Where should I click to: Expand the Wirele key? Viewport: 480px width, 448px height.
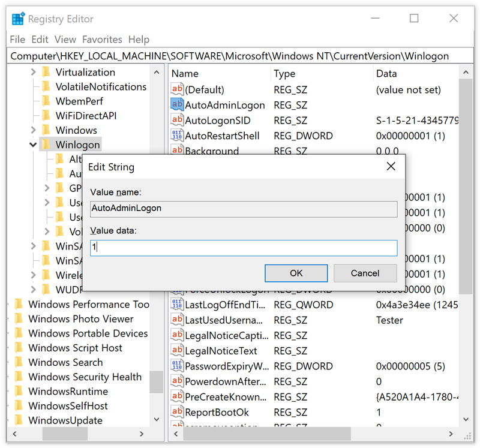point(34,275)
